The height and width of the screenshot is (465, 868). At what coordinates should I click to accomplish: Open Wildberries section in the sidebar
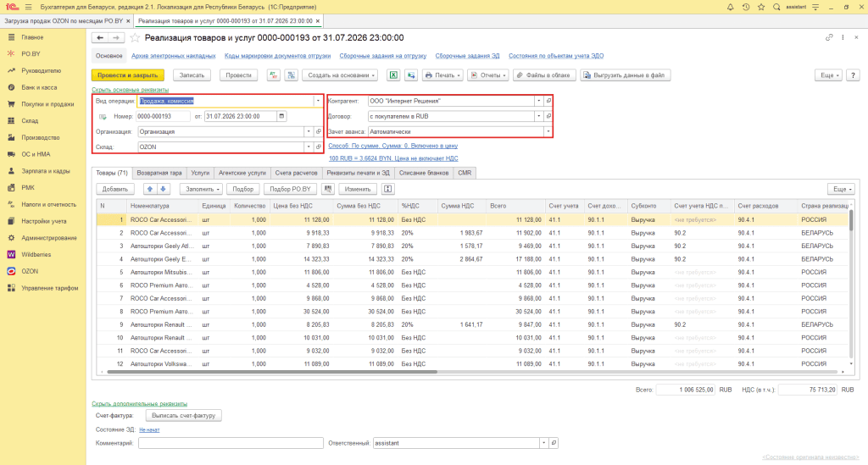click(36, 254)
